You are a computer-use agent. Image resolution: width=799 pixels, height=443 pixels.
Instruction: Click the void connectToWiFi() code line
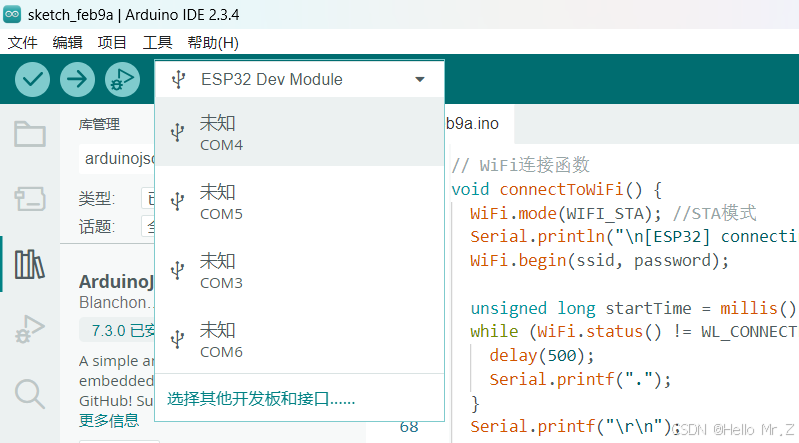[x=556, y=190]
